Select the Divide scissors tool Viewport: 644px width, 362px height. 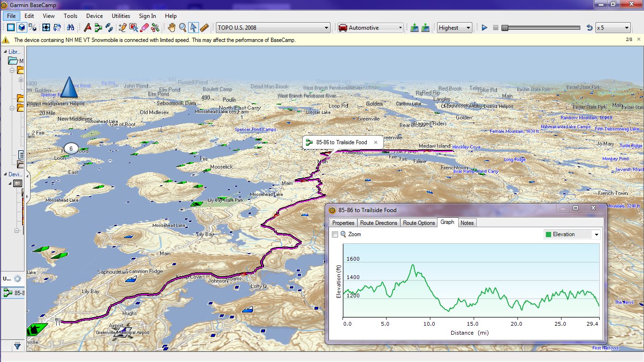(155, 27)
